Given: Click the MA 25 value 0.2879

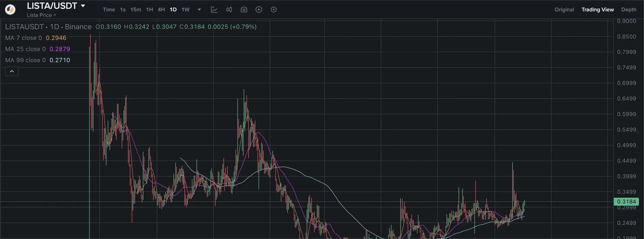Looking at the screenshot, I should (60, 49).
